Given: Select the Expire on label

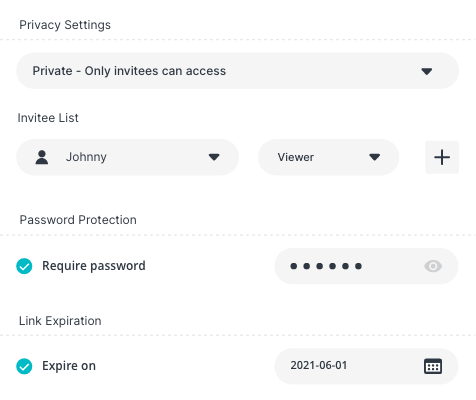Looking at the screenshot, I should (69, 366).
